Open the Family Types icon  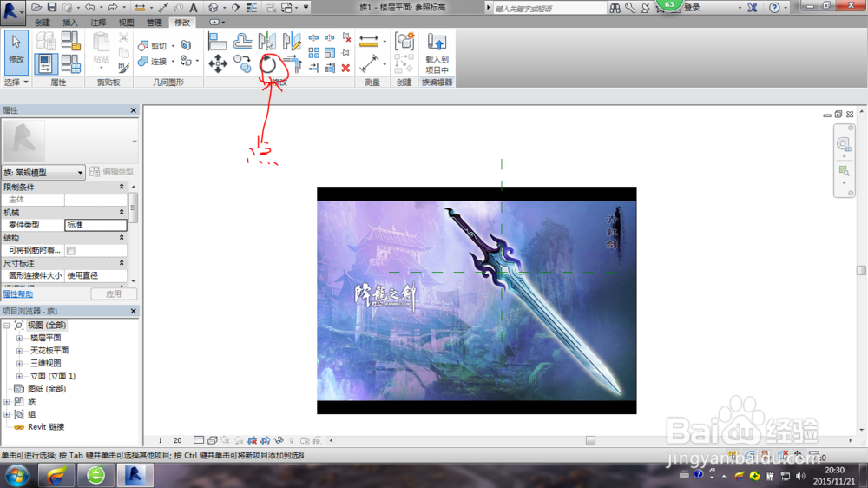point(71,63)
